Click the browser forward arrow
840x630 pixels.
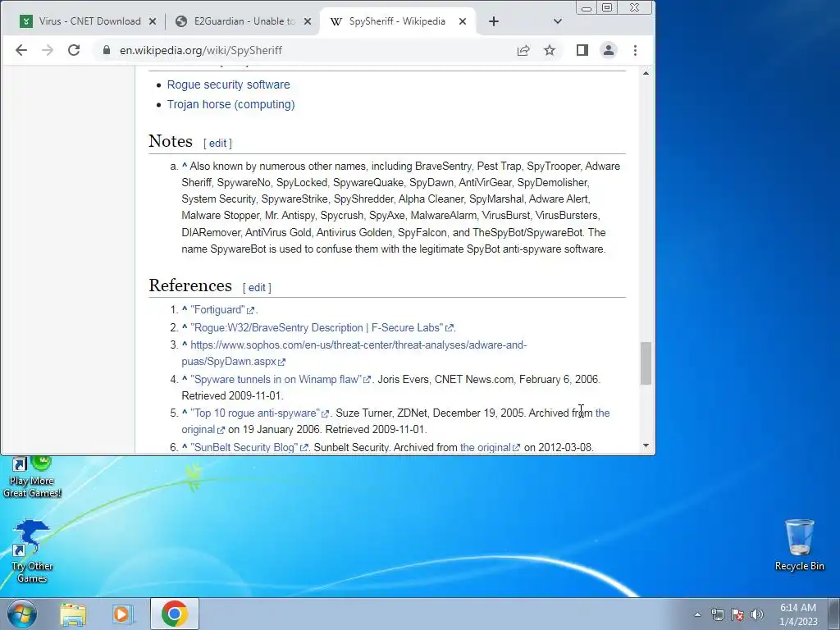click(48, 50)
